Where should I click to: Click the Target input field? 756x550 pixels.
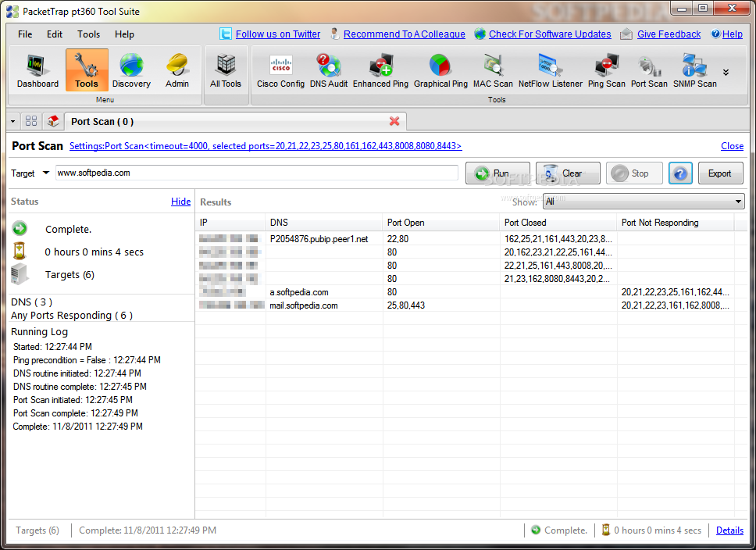pyautogui.click(x=256, y=173)
